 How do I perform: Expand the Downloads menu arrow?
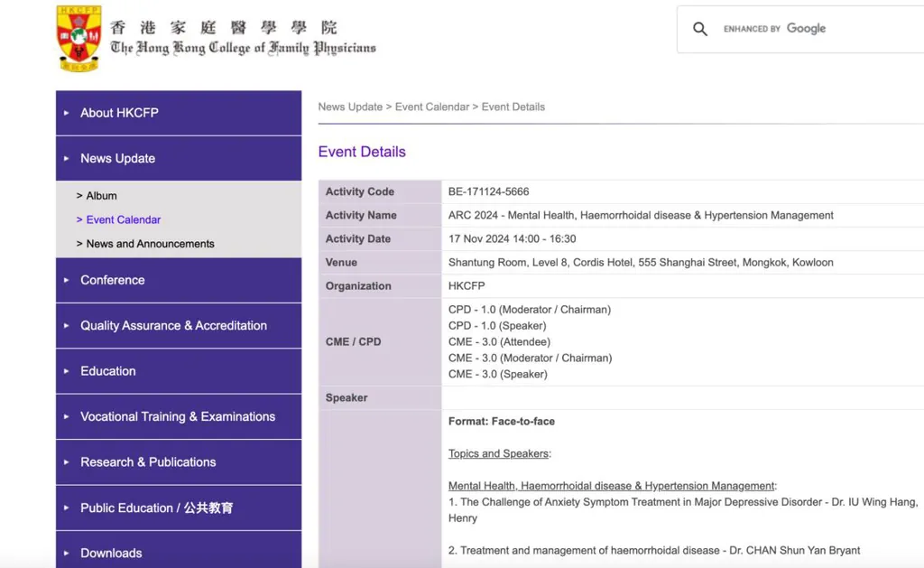pos(66,554)
